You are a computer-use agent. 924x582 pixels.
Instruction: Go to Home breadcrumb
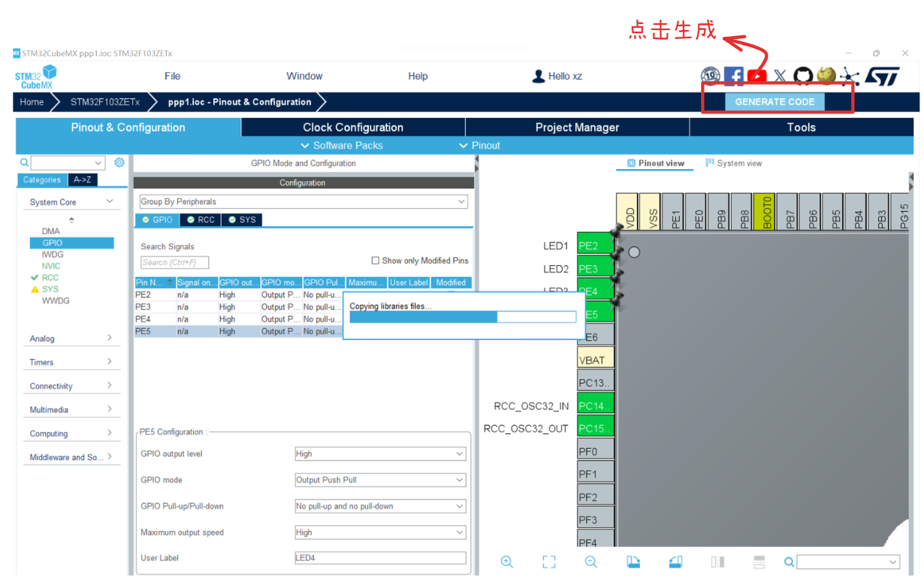tap(32, 102)
